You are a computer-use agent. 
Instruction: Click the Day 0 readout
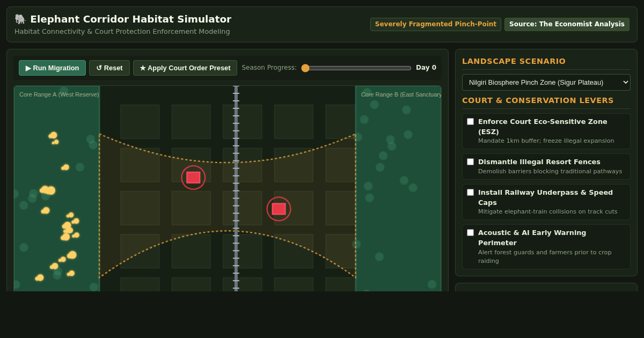(426, 68)
